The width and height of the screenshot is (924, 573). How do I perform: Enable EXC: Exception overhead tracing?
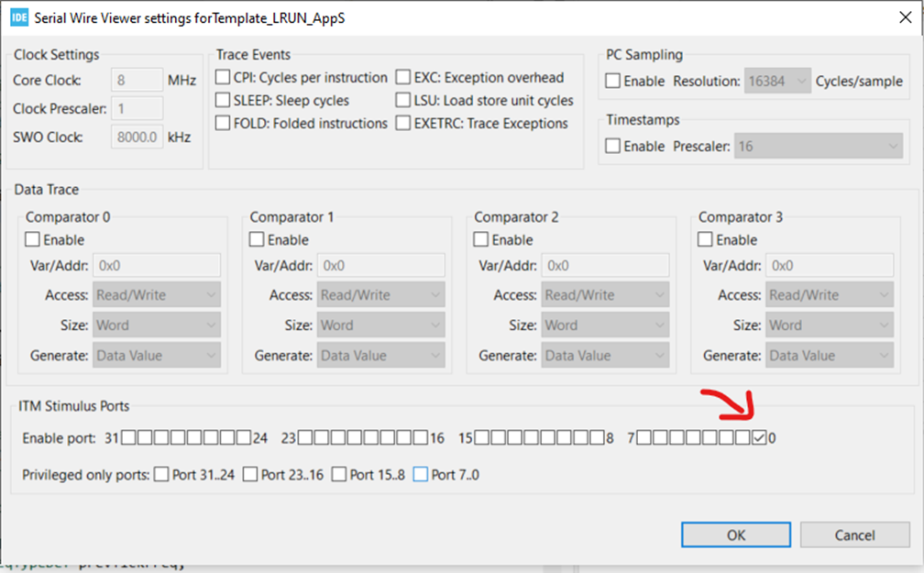tap(401, 77)
